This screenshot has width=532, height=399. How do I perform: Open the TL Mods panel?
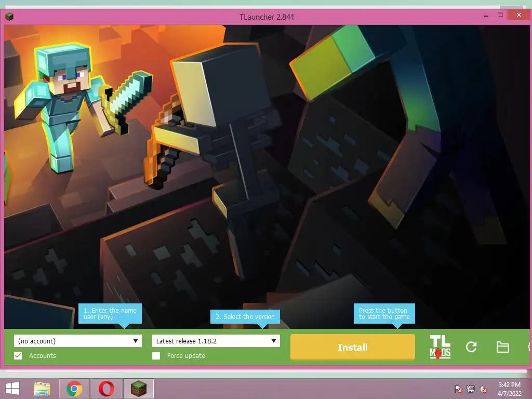[x=440, y=347]
